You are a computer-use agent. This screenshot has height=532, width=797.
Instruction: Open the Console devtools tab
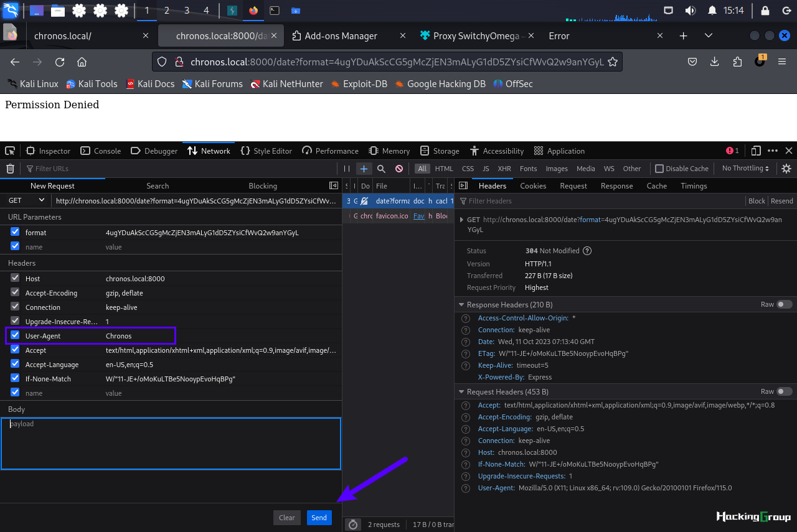coord(101,151)
